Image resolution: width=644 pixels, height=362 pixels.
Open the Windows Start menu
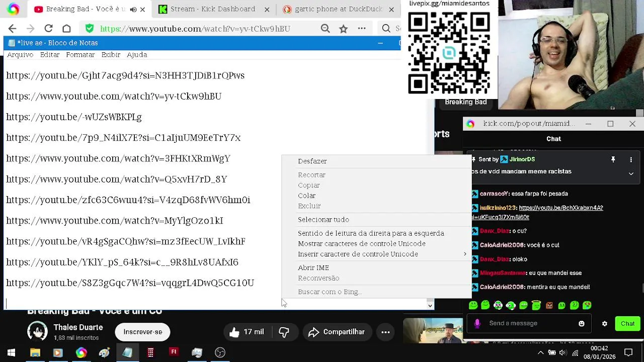pos(11,352)
